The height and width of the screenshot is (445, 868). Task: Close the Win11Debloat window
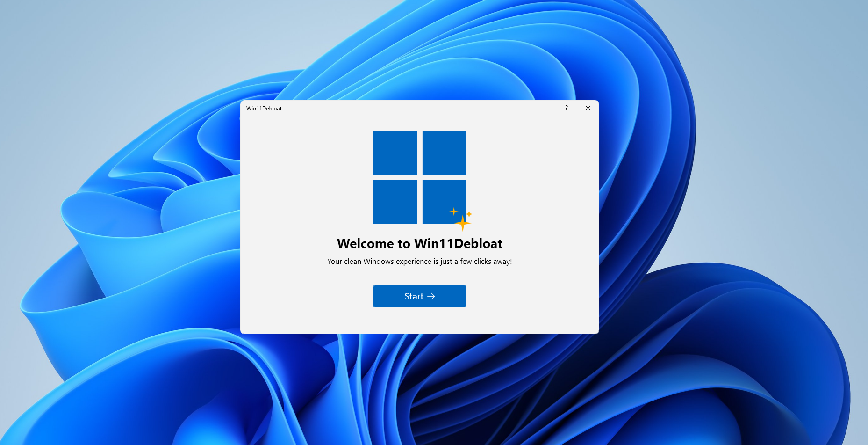click(x=588, y=108)
